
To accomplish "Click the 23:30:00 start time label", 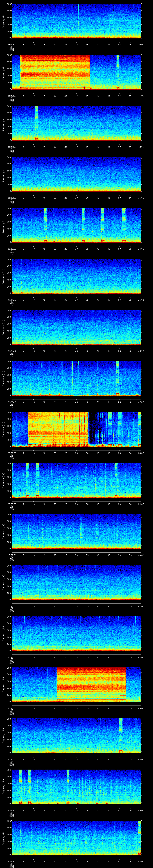I will (x=12, y=96).
